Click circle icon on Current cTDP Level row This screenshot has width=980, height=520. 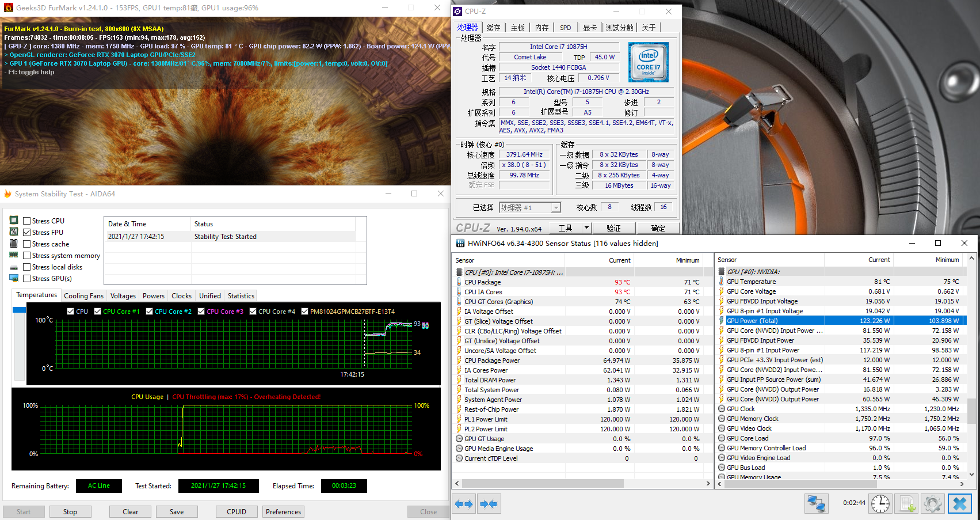point(459,458)
